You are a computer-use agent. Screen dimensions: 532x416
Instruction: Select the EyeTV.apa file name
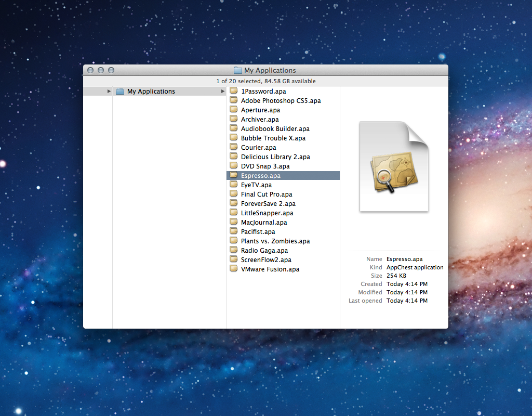(256, 185)
